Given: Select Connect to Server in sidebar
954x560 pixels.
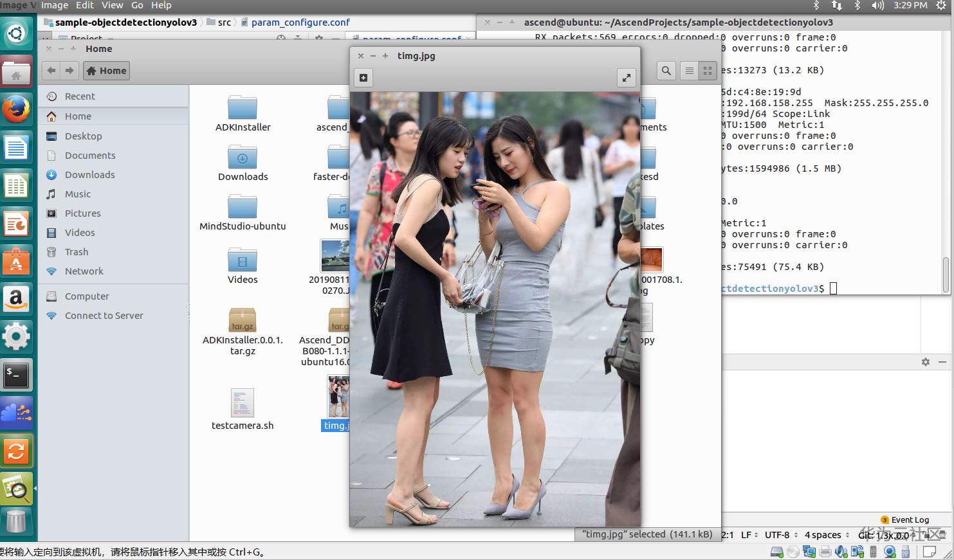Looking at the screenshot, I should [x=104, y=316].
